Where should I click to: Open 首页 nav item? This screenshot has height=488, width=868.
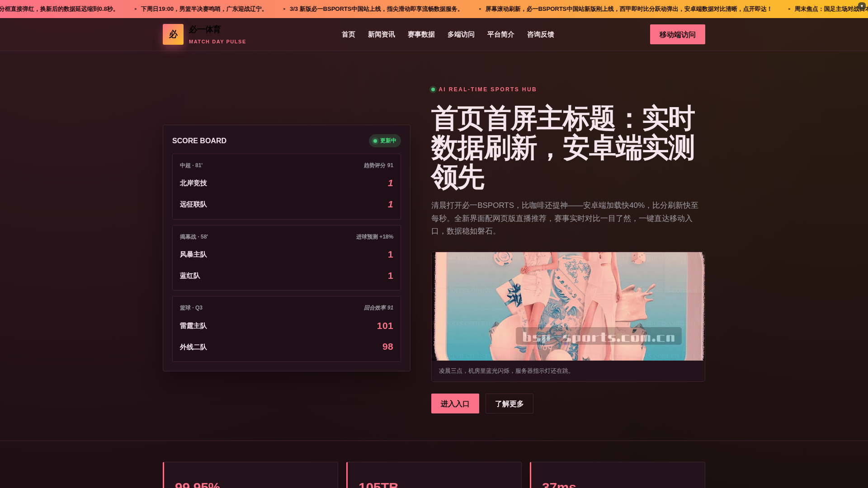(349, 34)
